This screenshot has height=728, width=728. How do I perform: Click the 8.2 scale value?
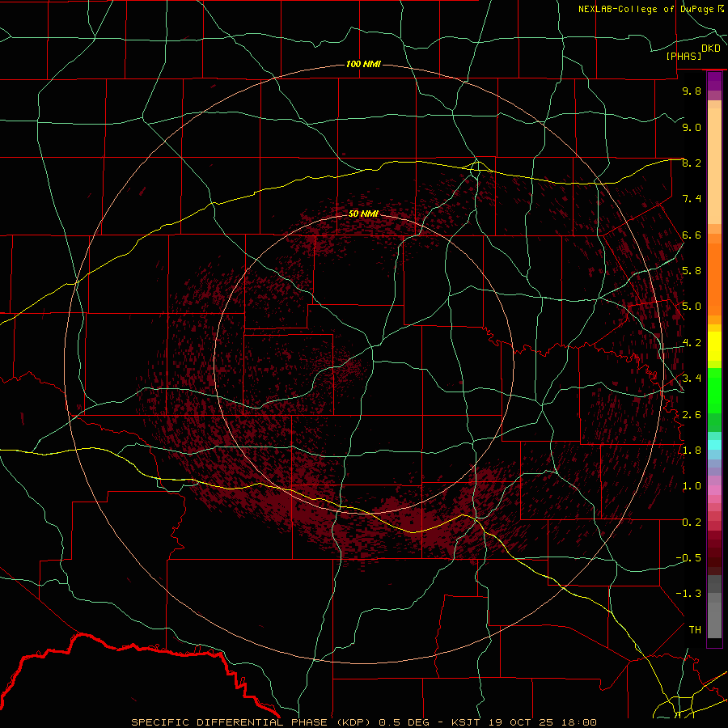(x=692, y=163)
